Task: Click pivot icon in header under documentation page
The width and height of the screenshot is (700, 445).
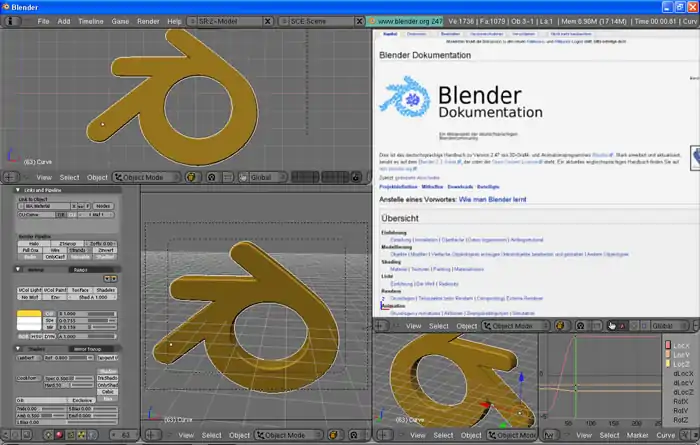Action: 580,326
